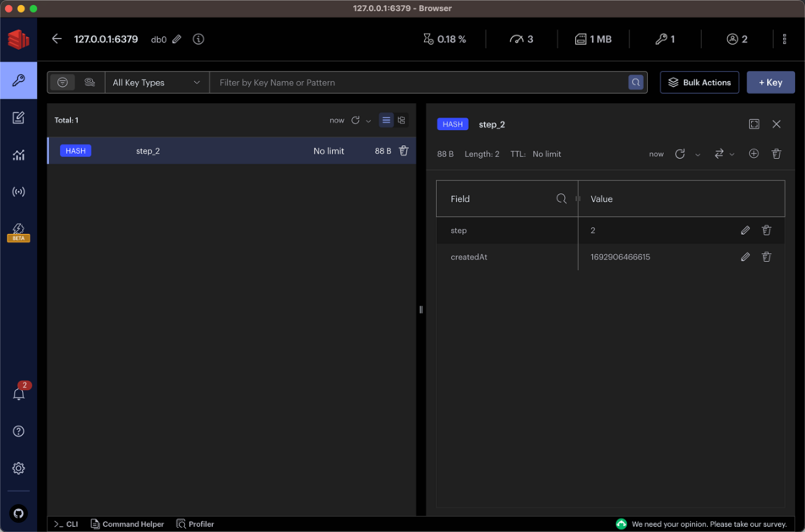Open the Profiler panel
The height and width of the screenshot is (532, 805).
coord(195,524)
